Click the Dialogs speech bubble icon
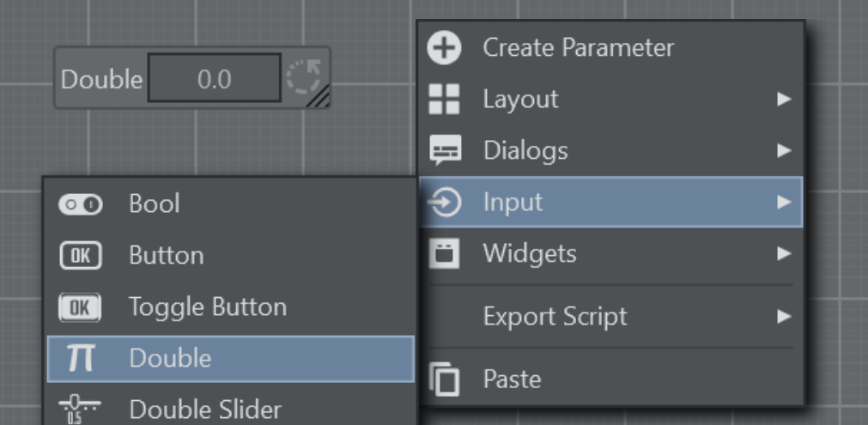This screenshot has width=868, height=425. point(444,151)
